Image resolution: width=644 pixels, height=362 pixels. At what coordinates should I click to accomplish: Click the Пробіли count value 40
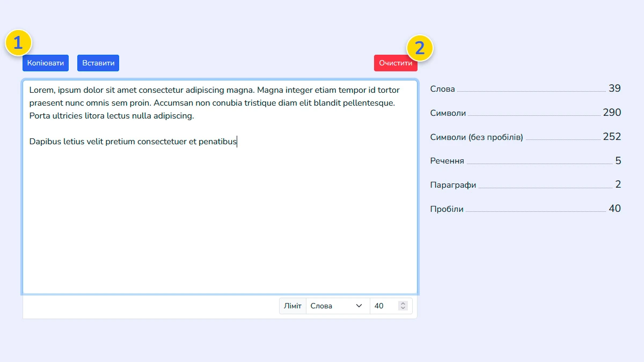[x=614, y=209]
